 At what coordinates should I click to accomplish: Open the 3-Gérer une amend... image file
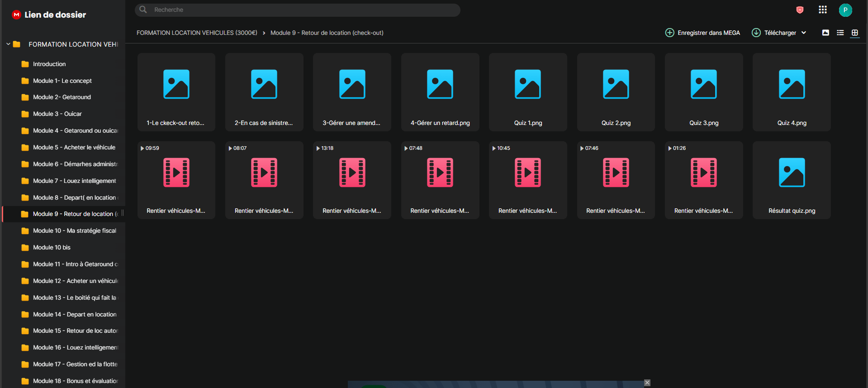click(x=352, y=92)
